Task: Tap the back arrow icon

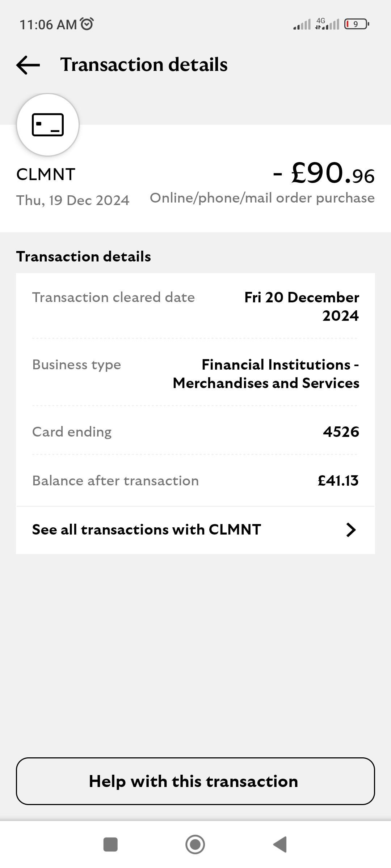Action: click(28, 65)
